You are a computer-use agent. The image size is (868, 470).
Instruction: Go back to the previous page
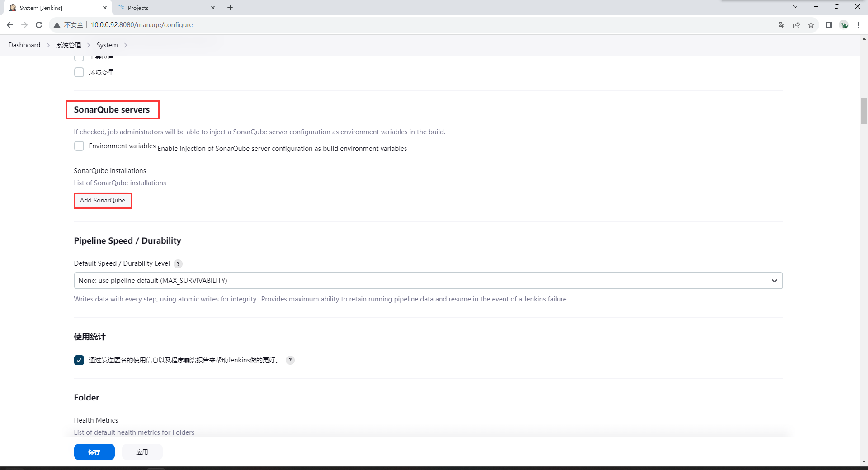coord(10,25)
